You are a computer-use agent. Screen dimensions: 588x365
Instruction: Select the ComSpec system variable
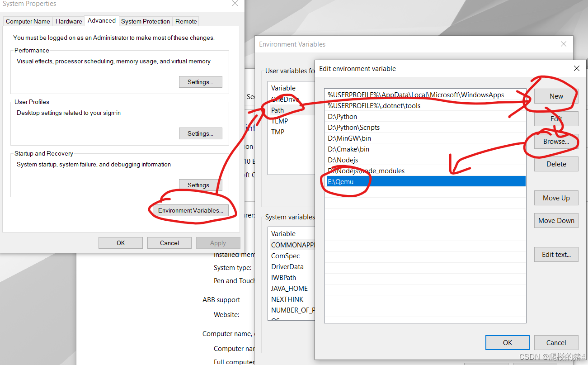[x=292, y=256]
